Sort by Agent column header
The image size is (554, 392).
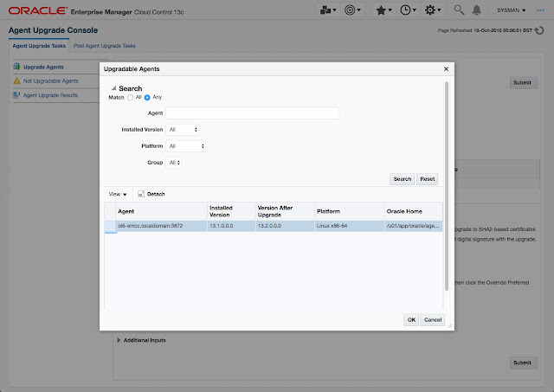[x=161, y=211]
